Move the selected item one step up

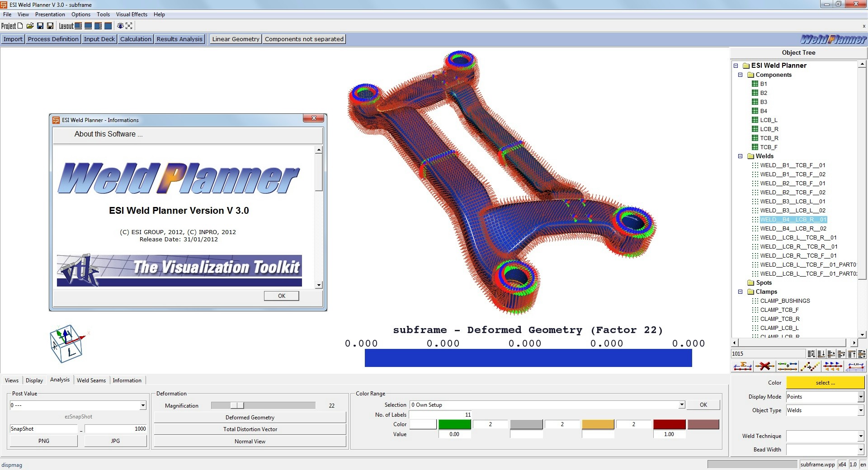[841, 353]
